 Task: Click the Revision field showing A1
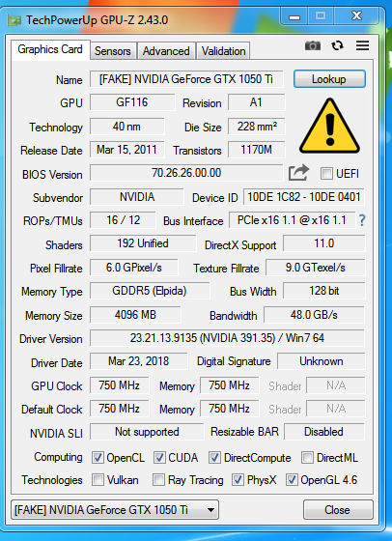[256, 102]
